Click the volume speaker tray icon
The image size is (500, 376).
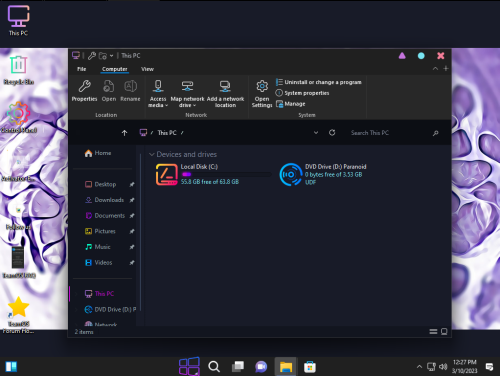[x=443, y=367]
